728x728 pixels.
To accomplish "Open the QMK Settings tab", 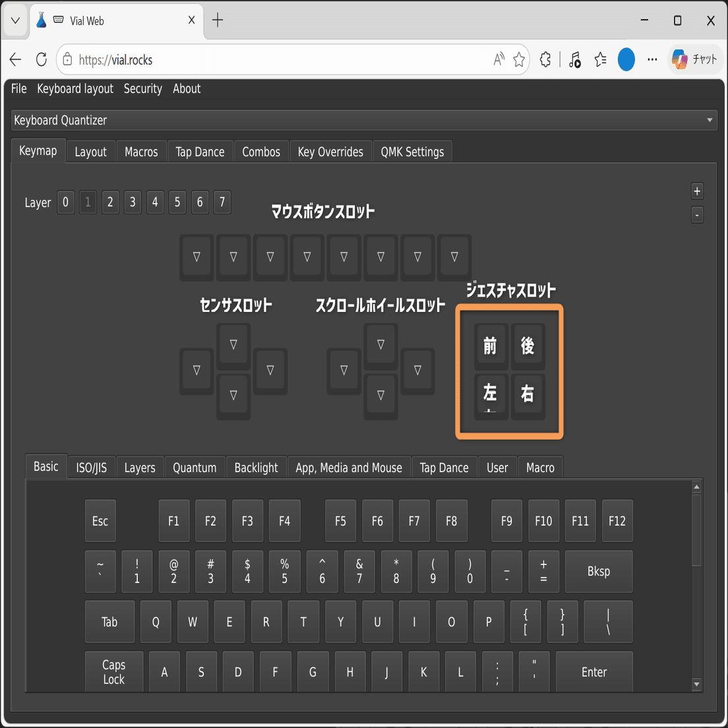I will pyautogui.click(x=412, y=152).
